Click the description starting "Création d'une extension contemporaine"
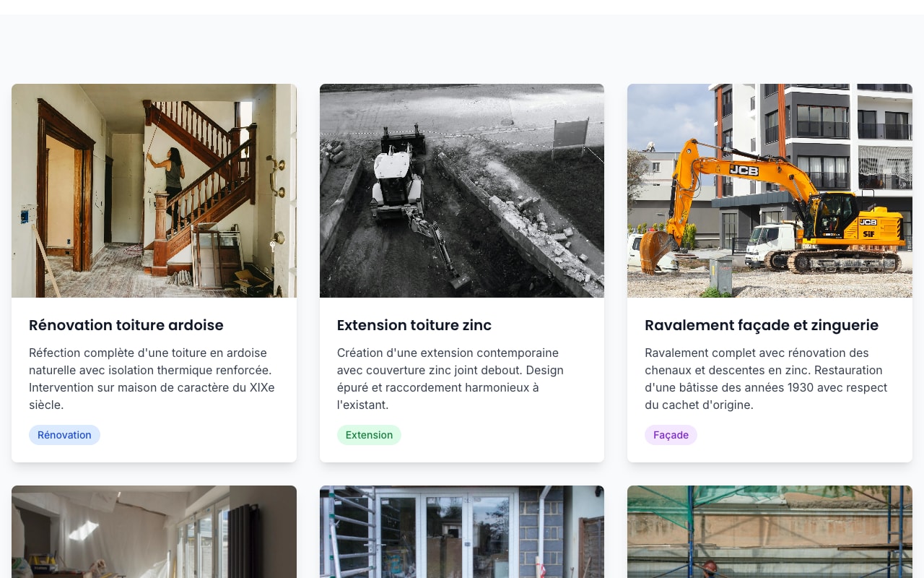 click(462, 379)
